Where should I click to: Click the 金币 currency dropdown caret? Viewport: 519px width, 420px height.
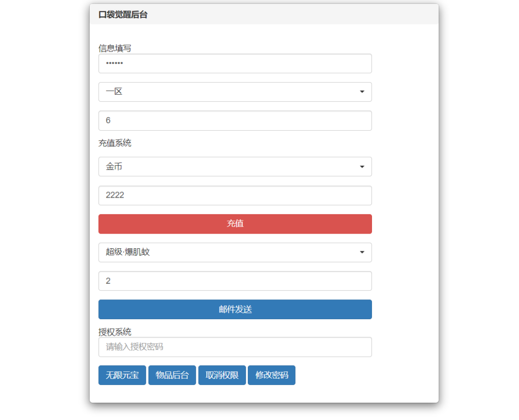coord(362,167)
